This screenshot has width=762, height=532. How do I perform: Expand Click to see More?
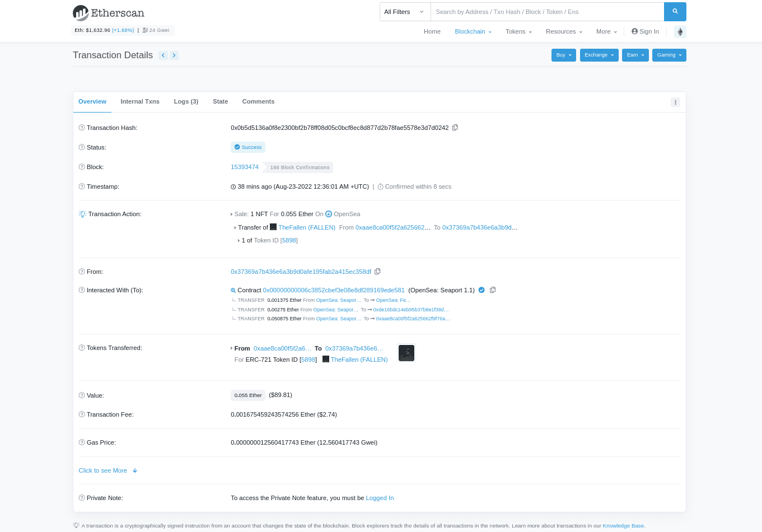click(x=108, y=470)
